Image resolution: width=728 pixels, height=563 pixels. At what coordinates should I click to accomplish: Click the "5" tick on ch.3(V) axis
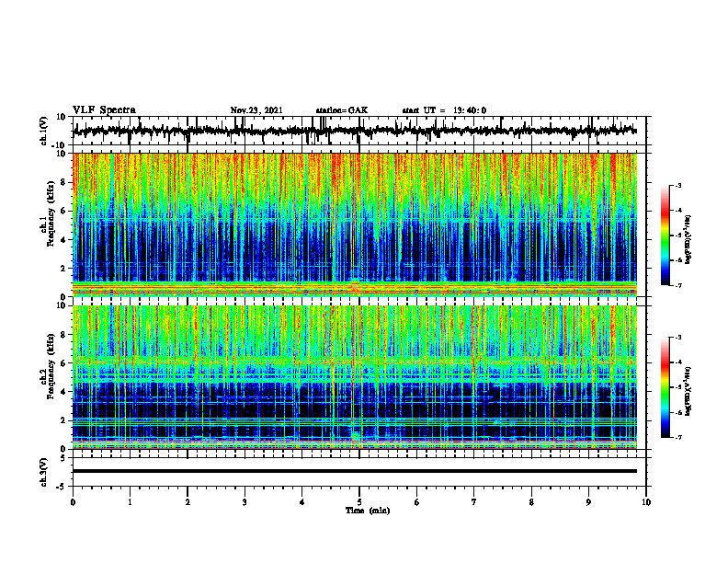[x=64, y=457]
